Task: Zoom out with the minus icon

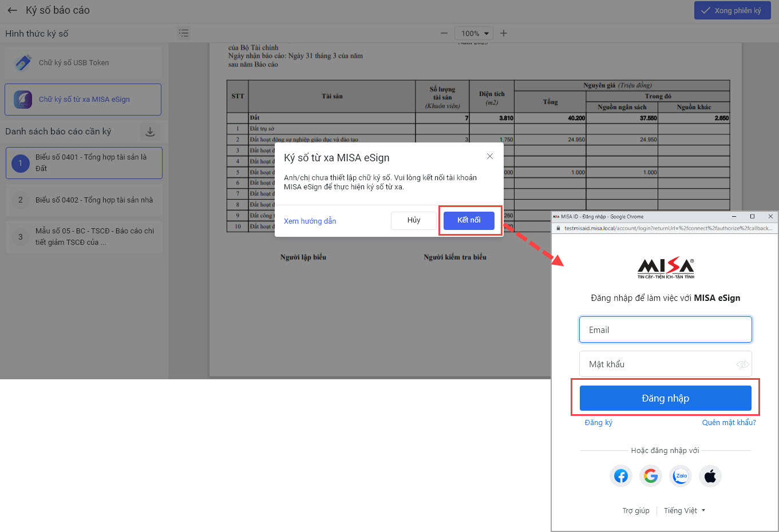Action: coord(444,33)
